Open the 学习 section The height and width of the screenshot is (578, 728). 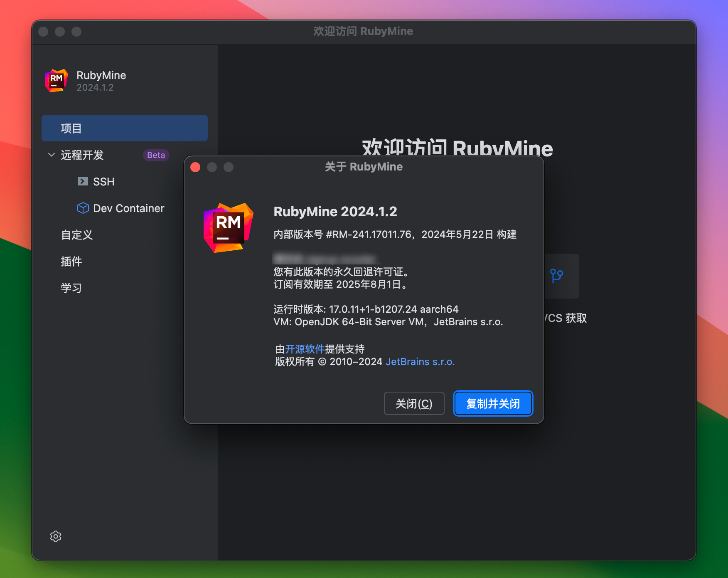click(x=71, y=287)
